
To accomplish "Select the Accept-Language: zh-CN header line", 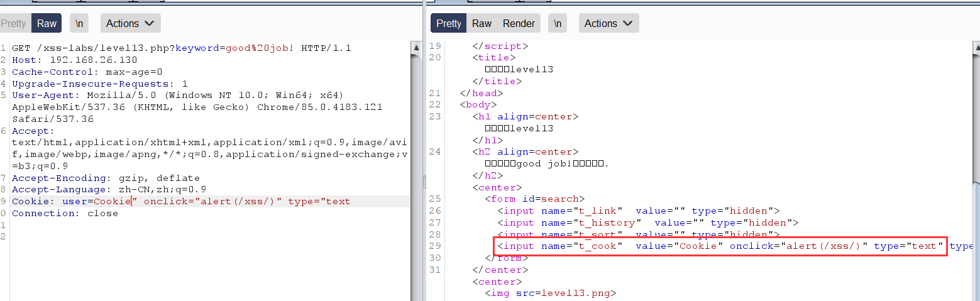I will [x=109, y=189].
